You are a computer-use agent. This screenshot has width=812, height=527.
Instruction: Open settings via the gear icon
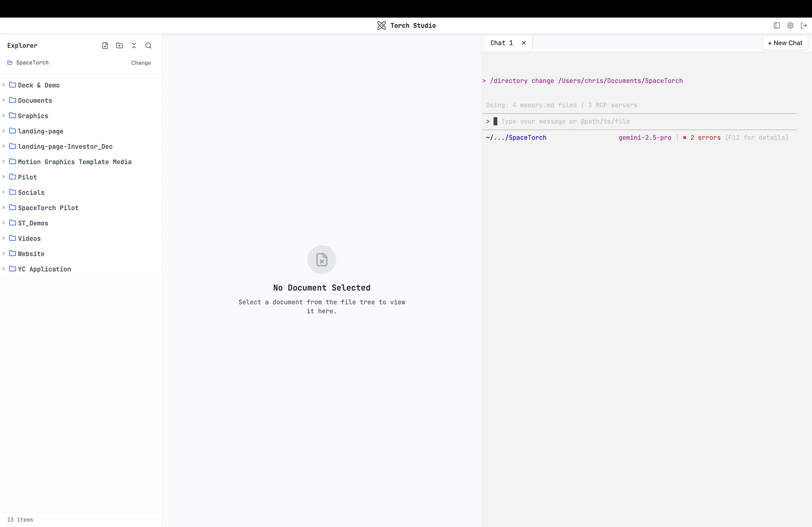[790, 25]
